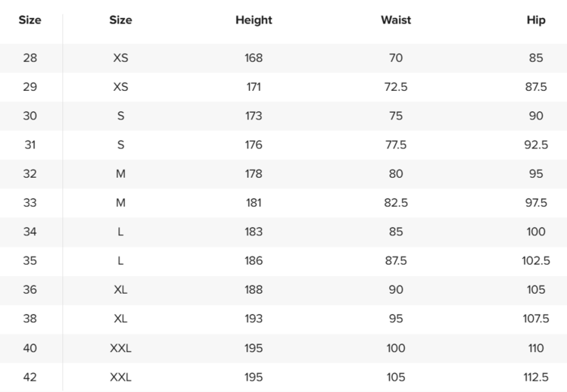Click the waist value 82.5
This screenshot has width=567, height=392.
tap(396, 203)
